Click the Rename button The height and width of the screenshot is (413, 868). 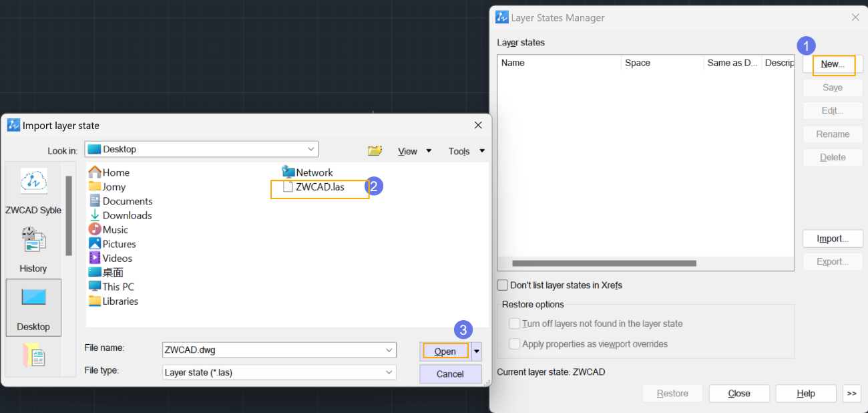833,134
